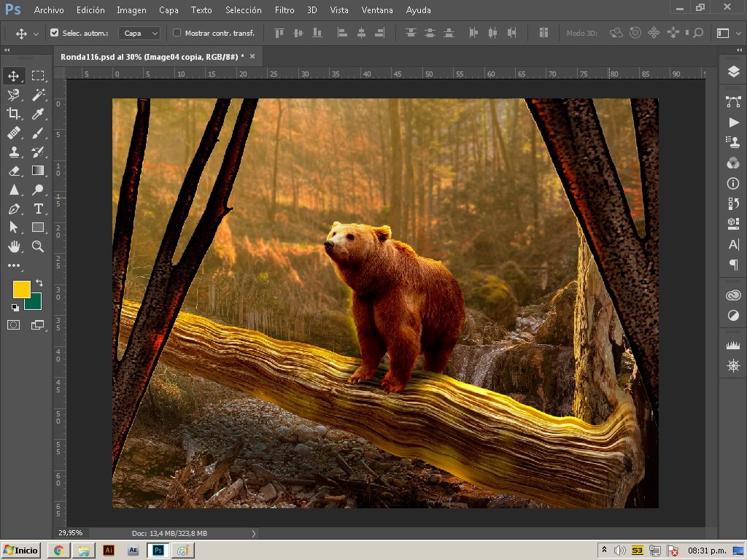Toggle Quick Mask mode
The image size is (747, 560).
click(x=13, y=324)
